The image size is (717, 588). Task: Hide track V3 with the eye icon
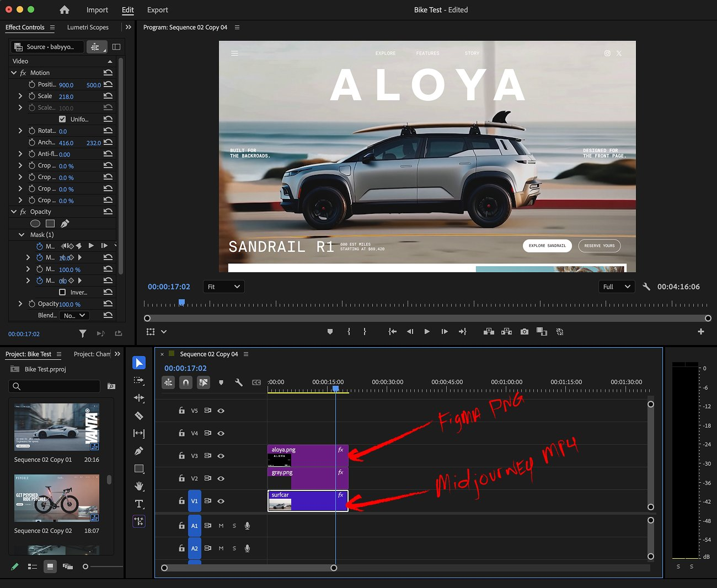point(221,456)
